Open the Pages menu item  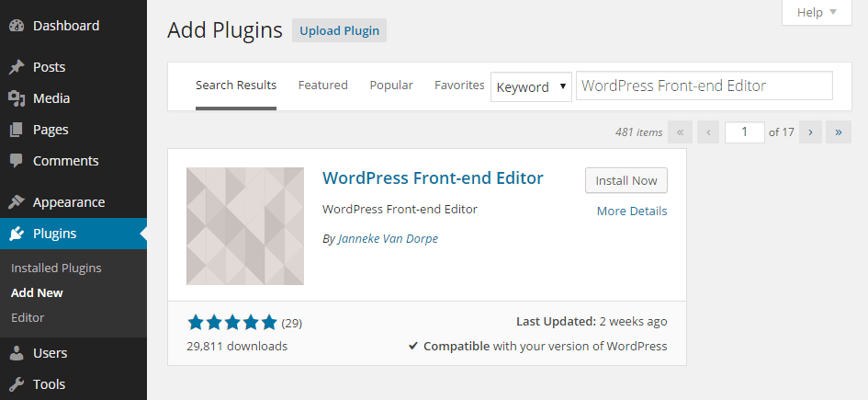(x=73, y=130)
